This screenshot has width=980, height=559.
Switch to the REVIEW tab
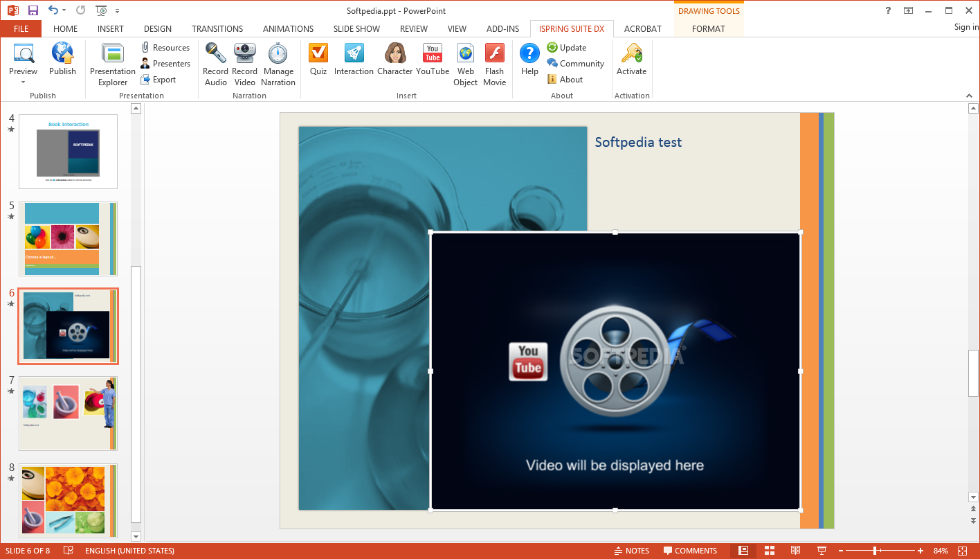coord(414,29)
